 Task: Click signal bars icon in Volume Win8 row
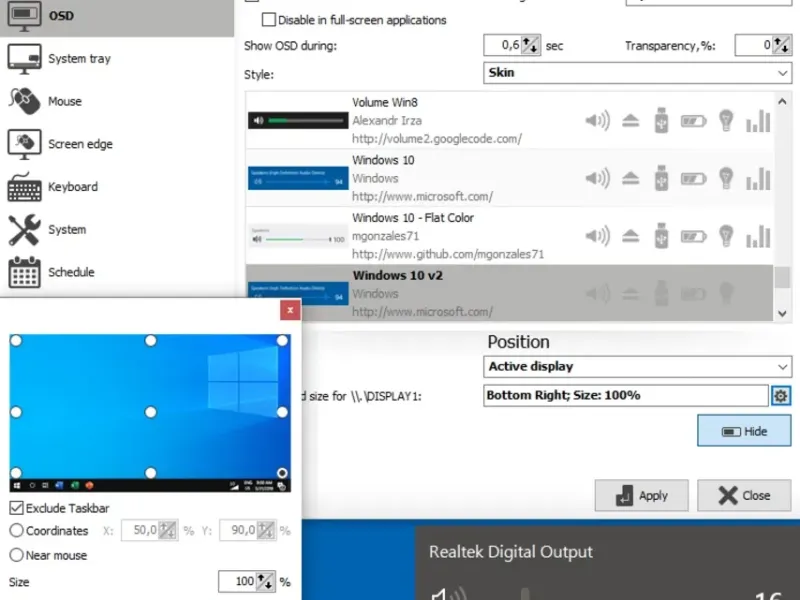pos(758,121)
